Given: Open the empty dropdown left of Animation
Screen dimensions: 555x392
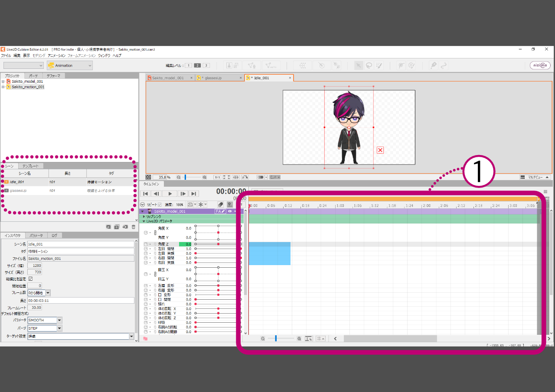Looking at the screenshot, I should 24,65.
